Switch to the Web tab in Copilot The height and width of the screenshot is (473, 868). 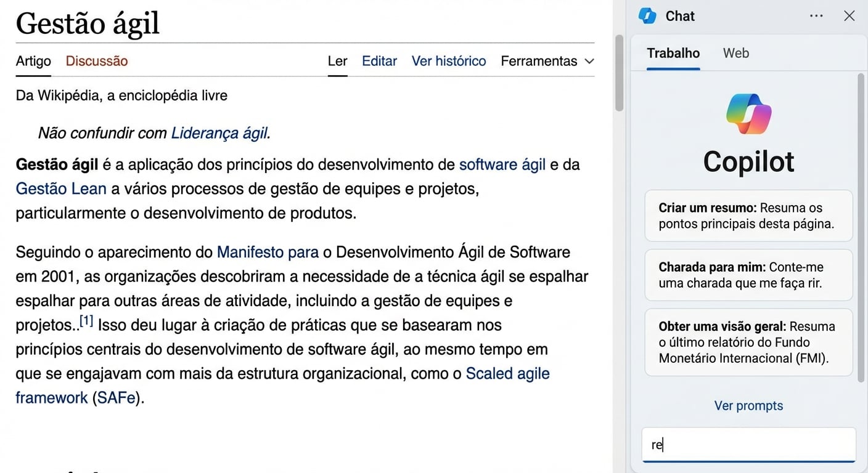(735, 53)
